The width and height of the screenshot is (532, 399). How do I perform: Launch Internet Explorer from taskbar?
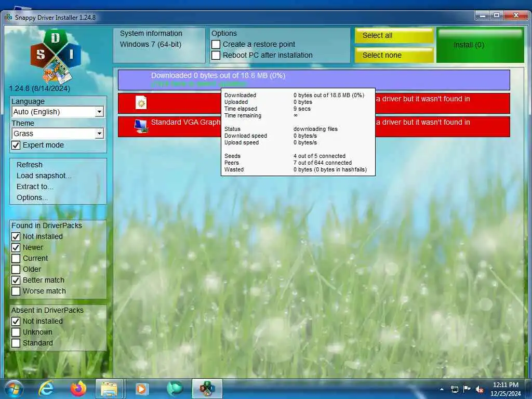click(46, 389)
